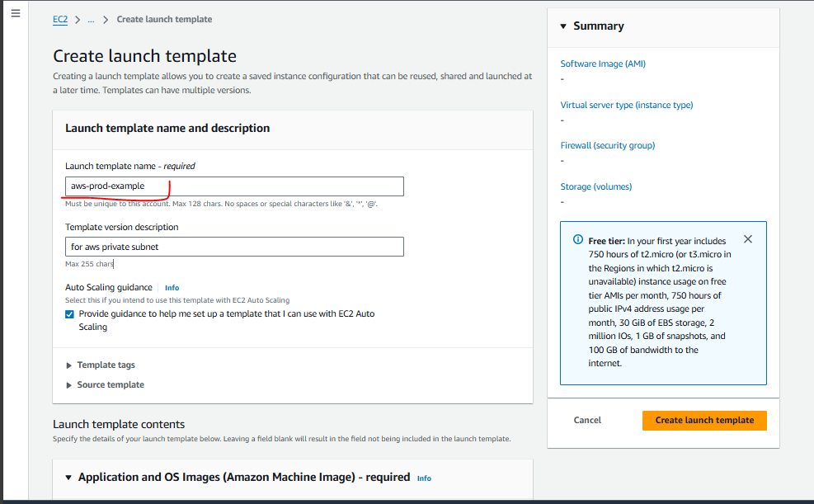814x504 pixels.
Task: Focus the Template version description field
Action: coord(234,247)
